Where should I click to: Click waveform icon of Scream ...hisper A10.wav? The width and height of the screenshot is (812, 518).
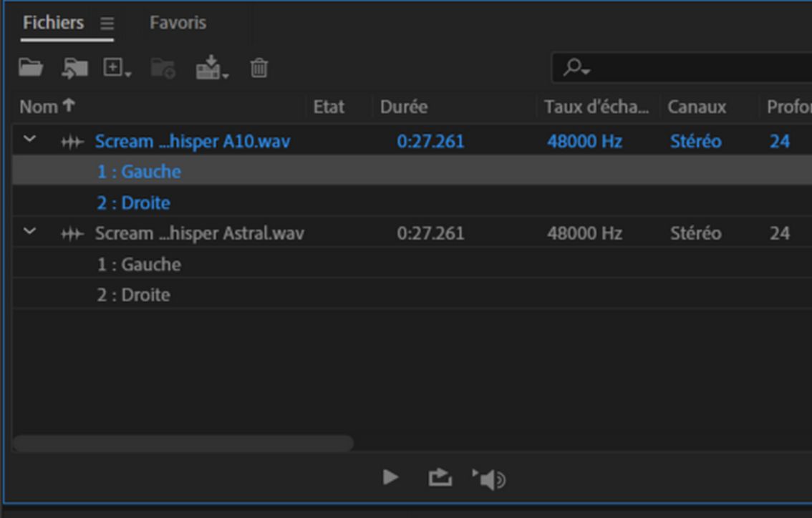pyautogui.click(x=72, y=142)
